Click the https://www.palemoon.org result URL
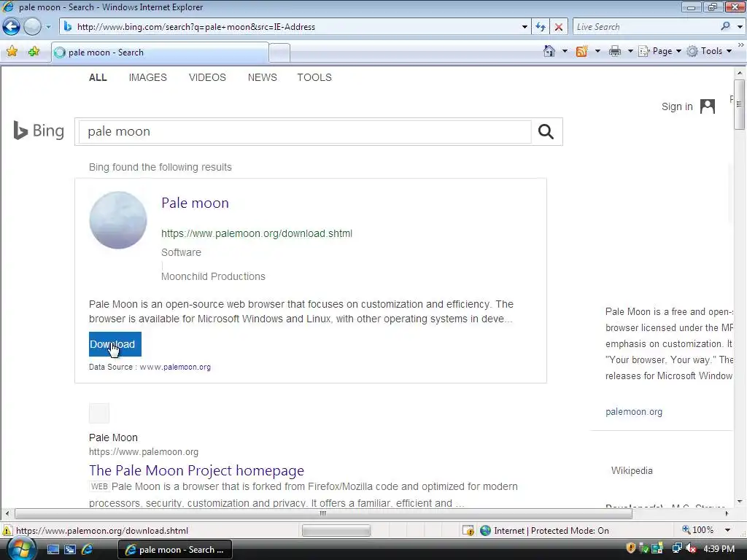Image resolution: width=747 pixels, height=560 pixels. coord(144,452)
